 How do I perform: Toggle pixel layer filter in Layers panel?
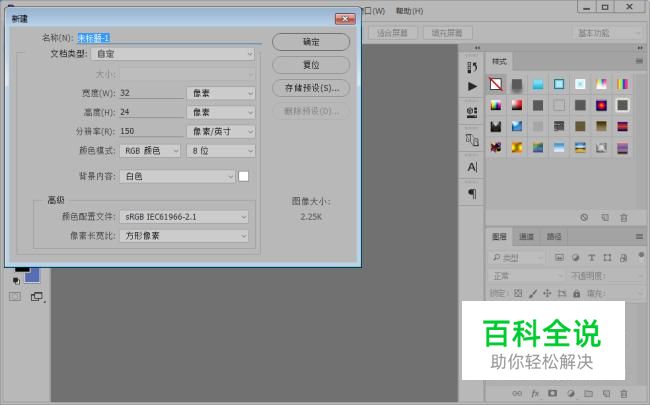559,257
